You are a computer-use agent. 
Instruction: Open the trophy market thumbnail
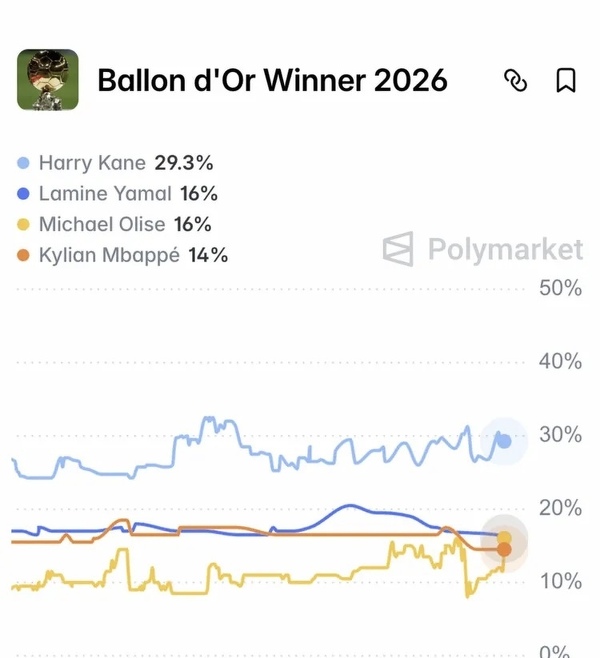pyautogui.click(x=48, y=80)
